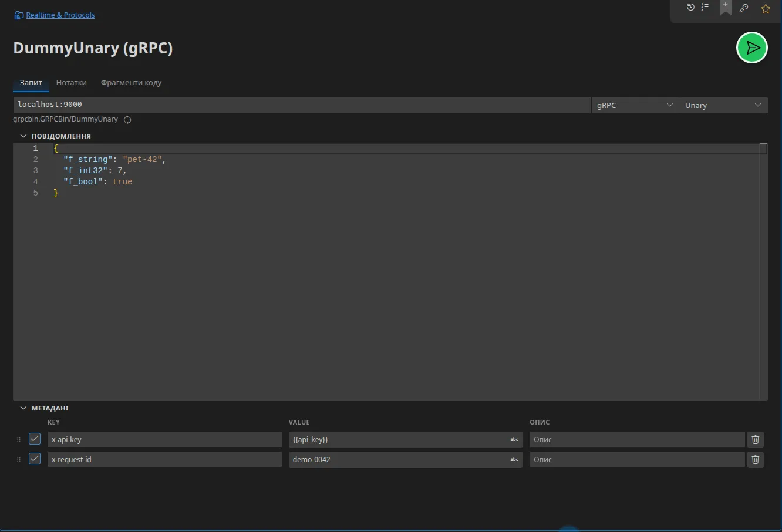Delete the x-request-id metadata row
The height and width of the screenshot is (532, 782).
pos(756,459)
